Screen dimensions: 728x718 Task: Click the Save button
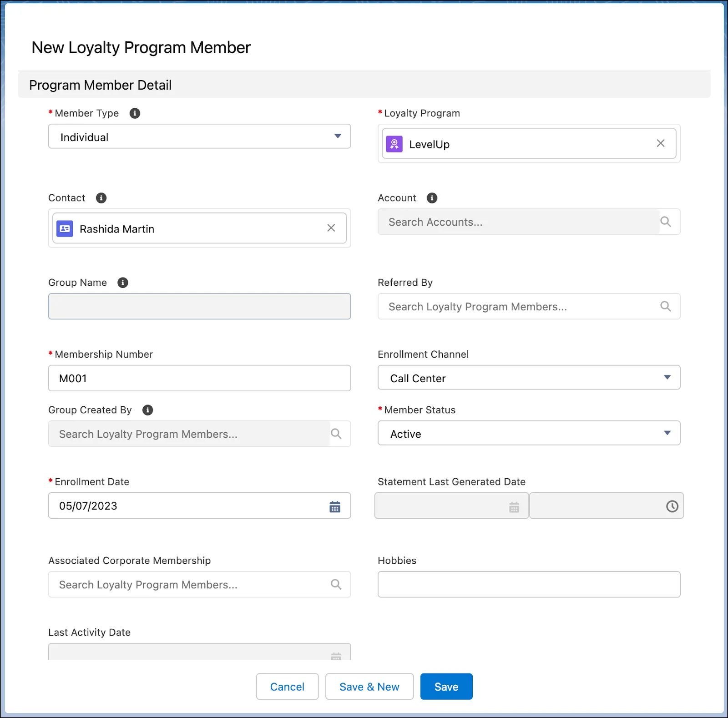click(446, 687)
